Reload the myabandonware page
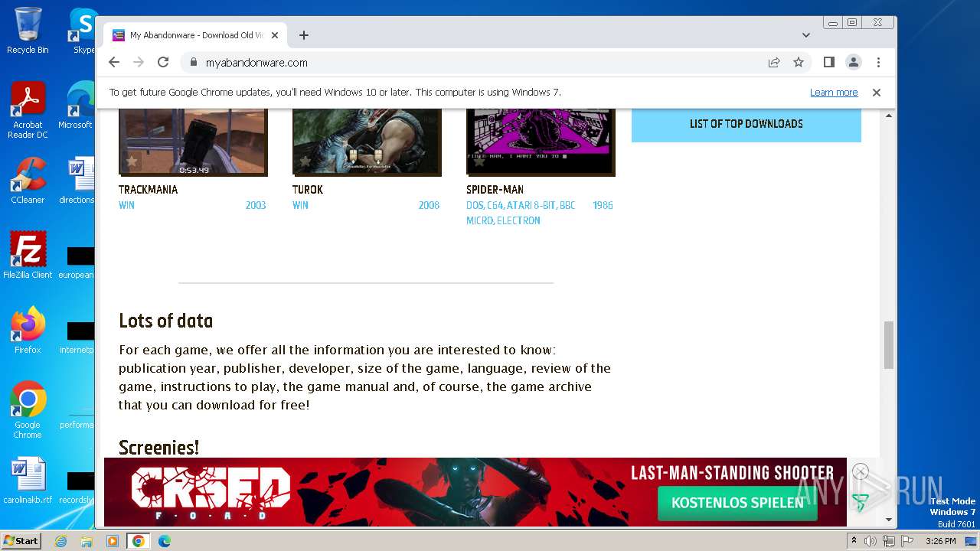Screen dimensions: 980x551 163,63
